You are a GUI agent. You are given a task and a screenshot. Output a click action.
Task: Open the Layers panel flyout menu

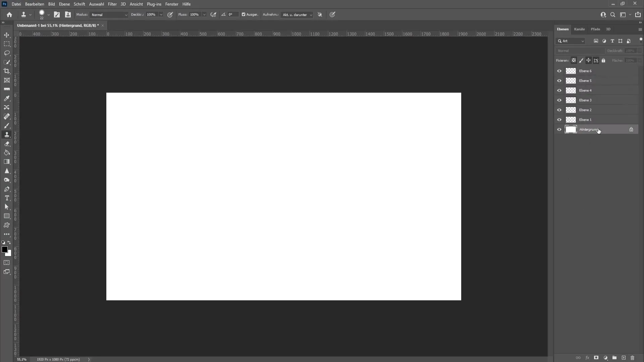coord(640,29)
